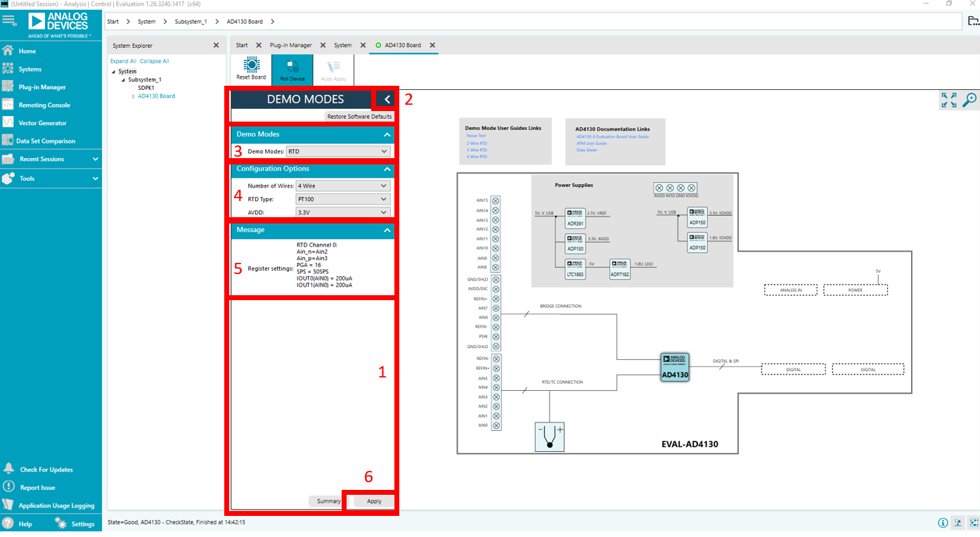The width and height of the screenshot is (980, 537).
Task: Open the 4 Wire RTD guide link
Action: [x=477, y=157]
